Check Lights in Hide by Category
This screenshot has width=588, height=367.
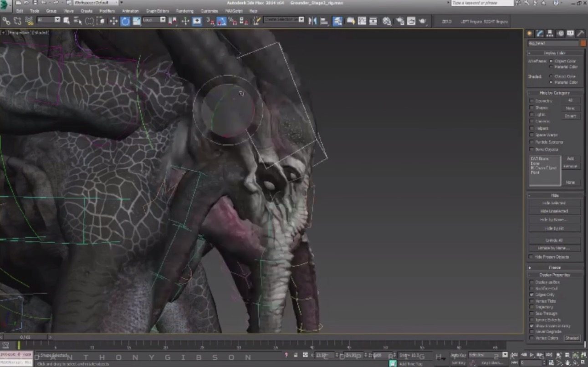[532, 115]
